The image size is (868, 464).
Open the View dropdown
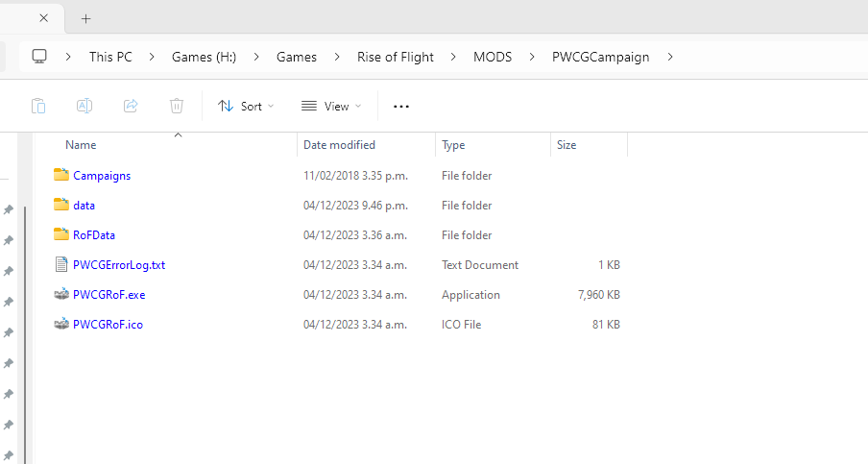point(331,106)
